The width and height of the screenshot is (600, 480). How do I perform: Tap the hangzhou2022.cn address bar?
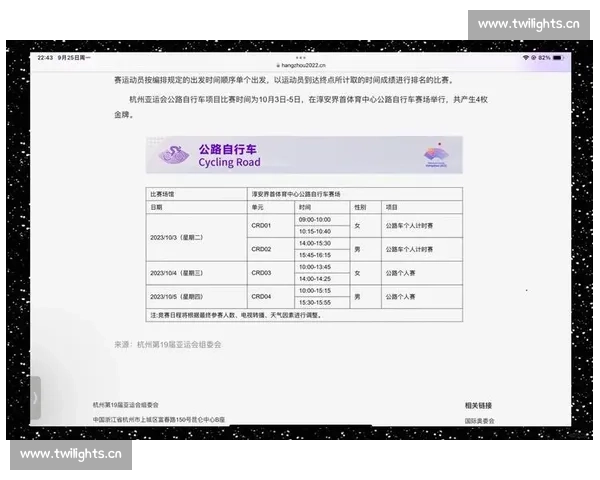click(x=301, y=65)
